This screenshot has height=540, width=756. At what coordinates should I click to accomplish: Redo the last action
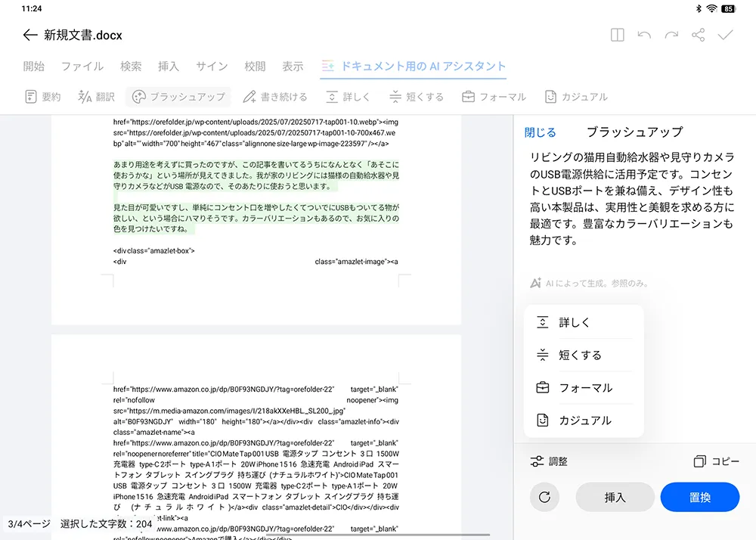[671, 35]
